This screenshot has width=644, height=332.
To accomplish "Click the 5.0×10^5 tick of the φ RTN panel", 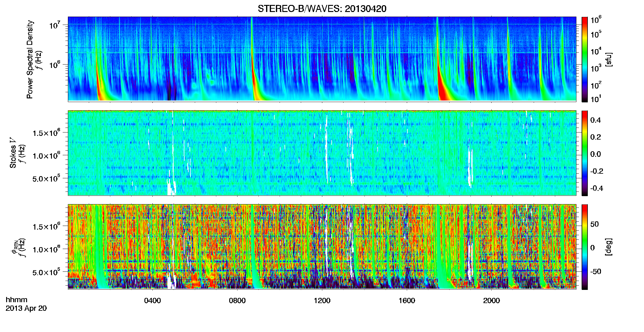I will point(46,272).
